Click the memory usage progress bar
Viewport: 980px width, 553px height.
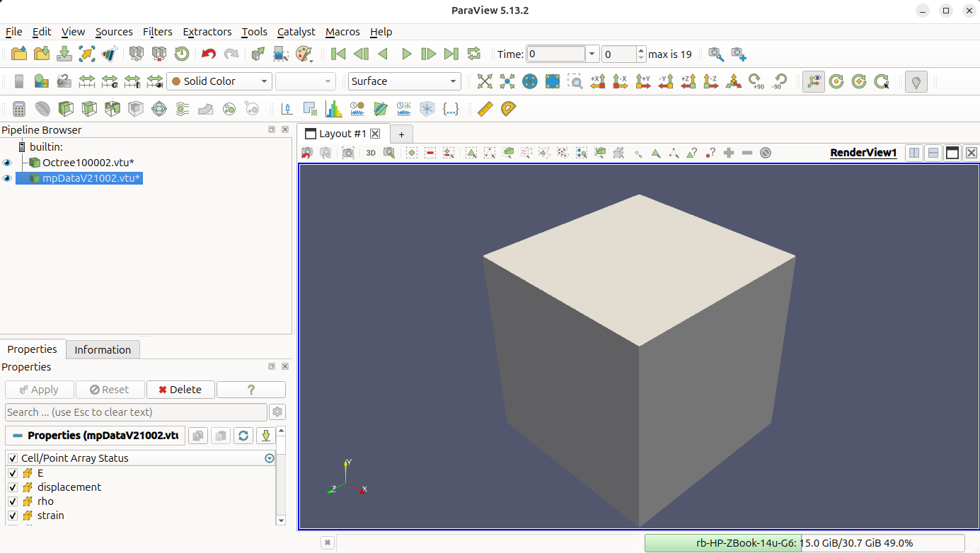[805, 543]
